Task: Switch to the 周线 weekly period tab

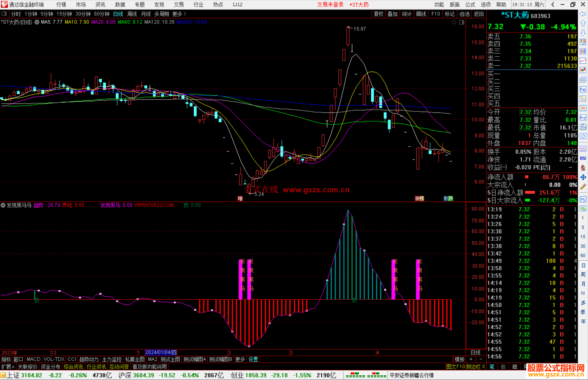Action: point(132,14)
